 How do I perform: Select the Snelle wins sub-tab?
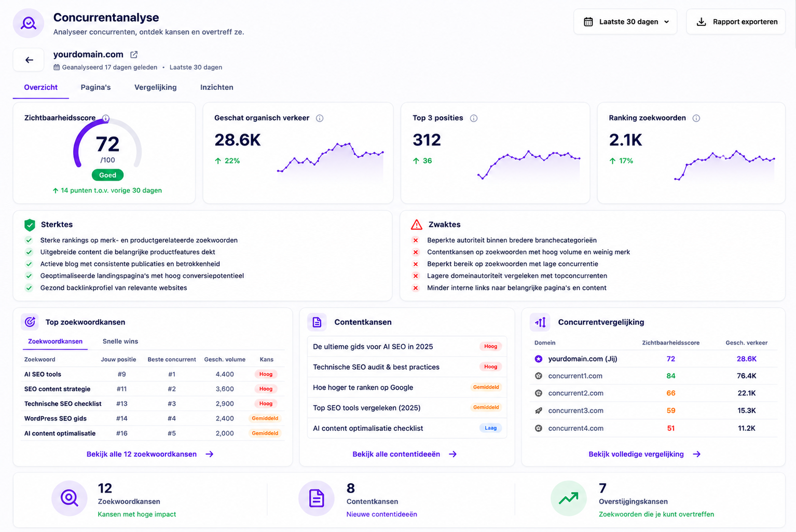(120, 342)
